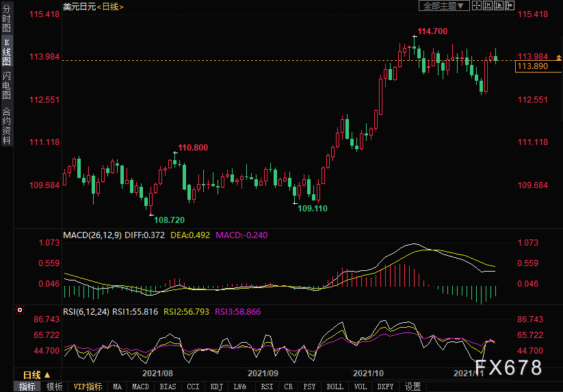Select the 模板 tab at bottom

[x=53, y=387]
